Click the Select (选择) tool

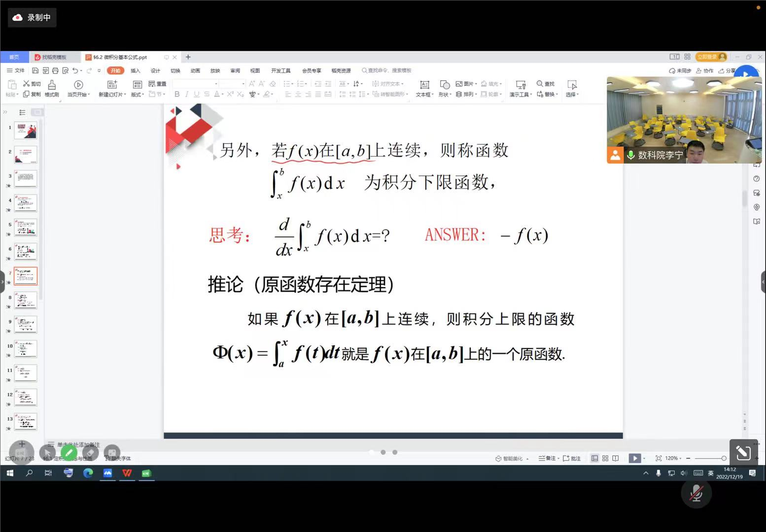tap(572, 89)
